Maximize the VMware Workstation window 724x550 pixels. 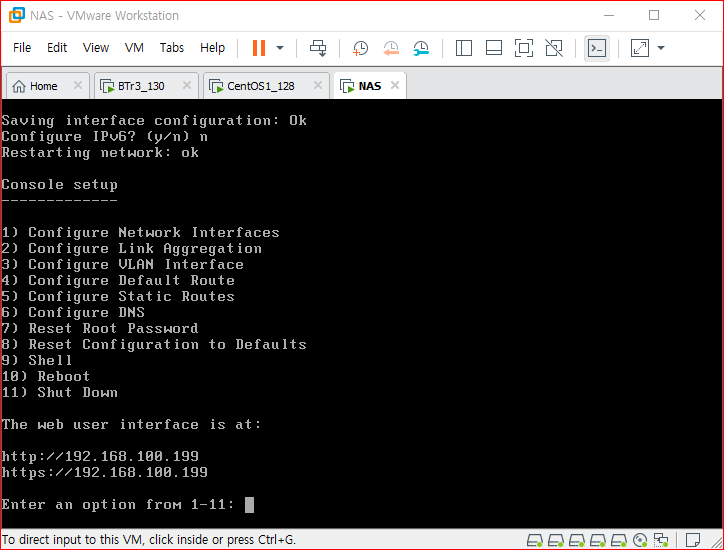[654, 15]
